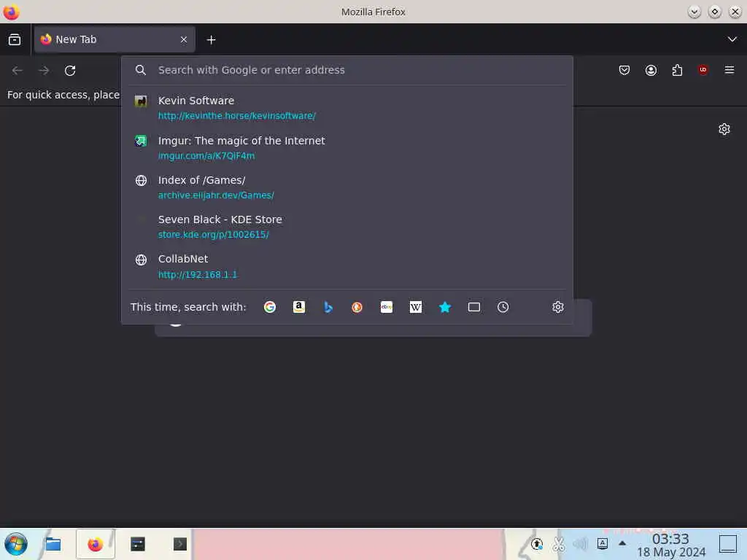The height and width of the screenshot is (560, 747).
Task: Search history using the clock icon
Action: coord(503,307)
